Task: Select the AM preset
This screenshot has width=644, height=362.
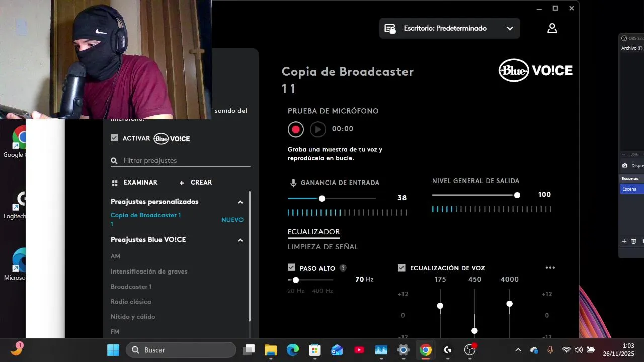Action: tap(115, 256)
